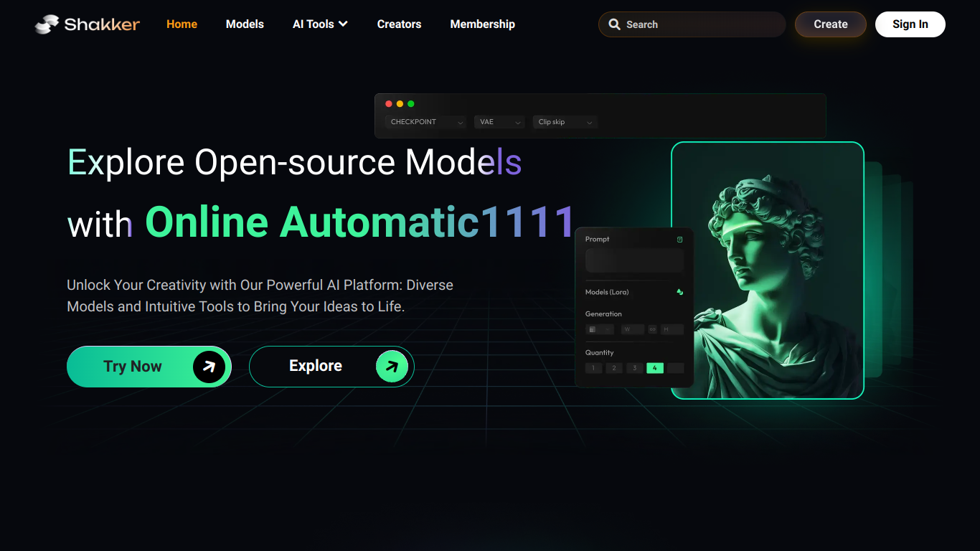Open the Creators page

(x=399, y=24)
